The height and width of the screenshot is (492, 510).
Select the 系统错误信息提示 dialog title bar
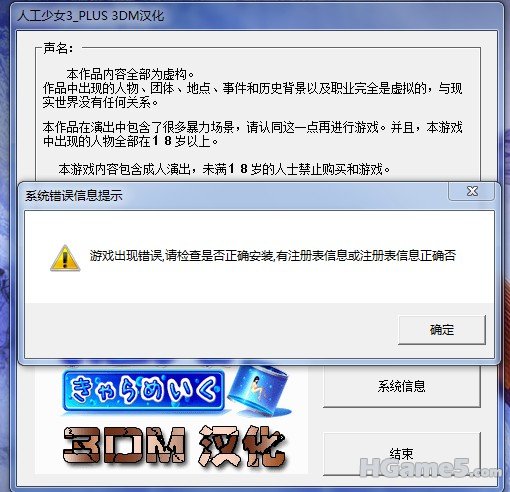click(x=233, y=196)
